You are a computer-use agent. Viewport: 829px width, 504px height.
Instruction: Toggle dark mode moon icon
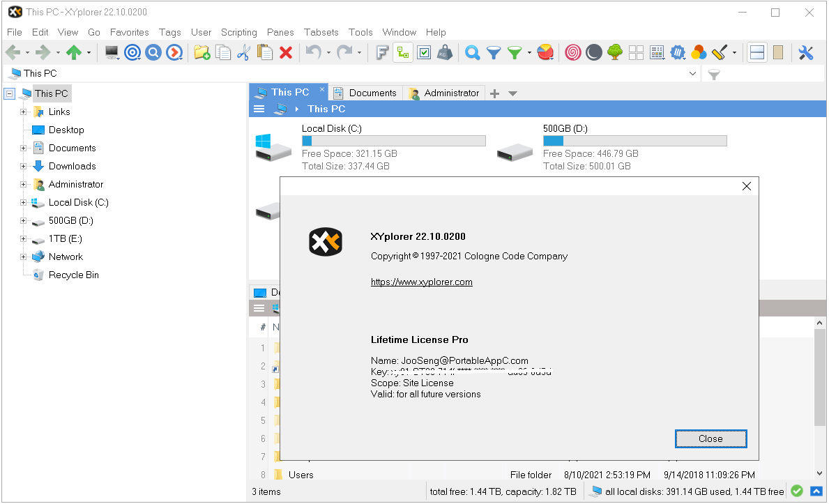(x=594, y=52)
